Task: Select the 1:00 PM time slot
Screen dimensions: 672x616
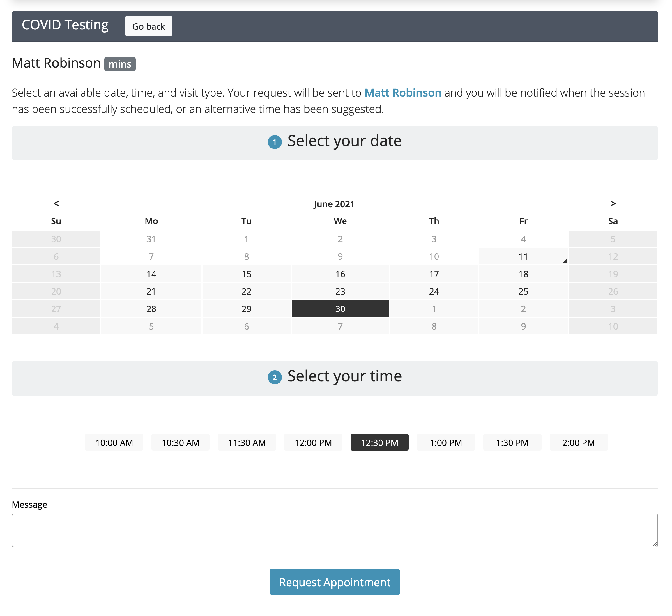Action: point(446,443)
